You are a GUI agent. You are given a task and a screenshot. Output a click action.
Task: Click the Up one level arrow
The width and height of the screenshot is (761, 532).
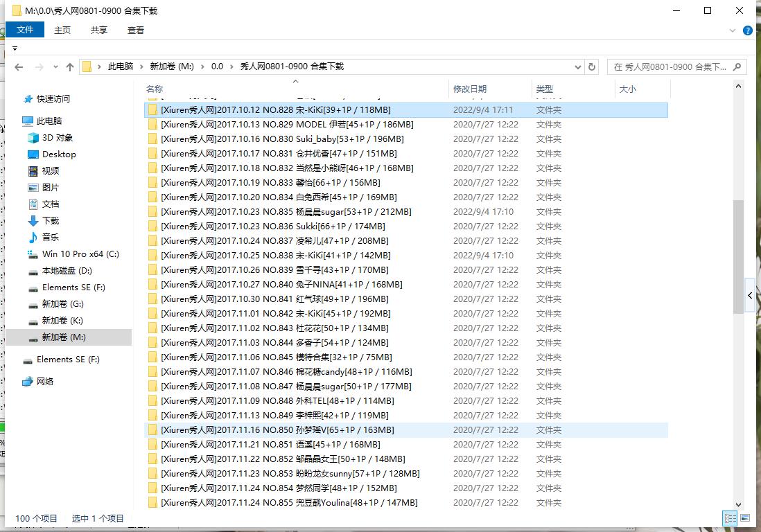point(70,67)
